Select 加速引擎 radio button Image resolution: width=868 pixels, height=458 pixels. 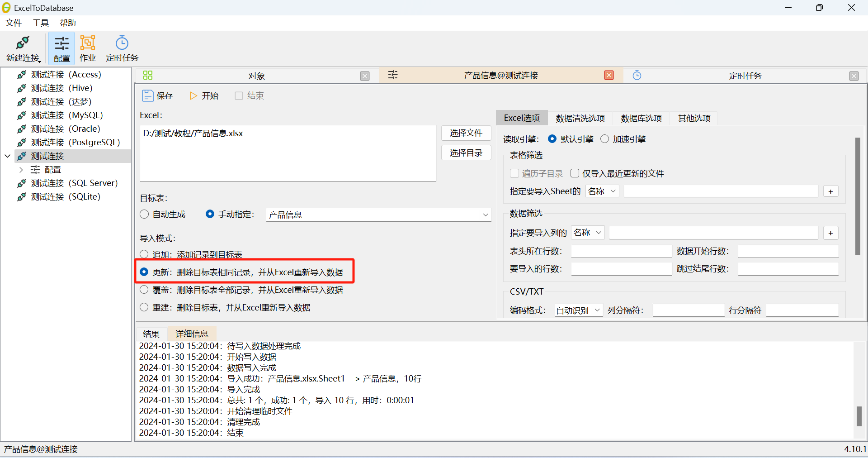coord(604,139)
